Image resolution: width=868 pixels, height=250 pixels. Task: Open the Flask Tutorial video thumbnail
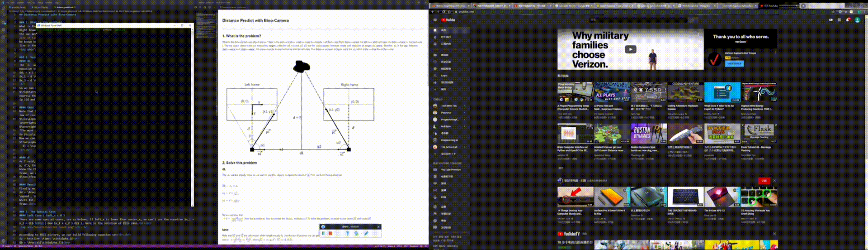click(x=759, y=134)
